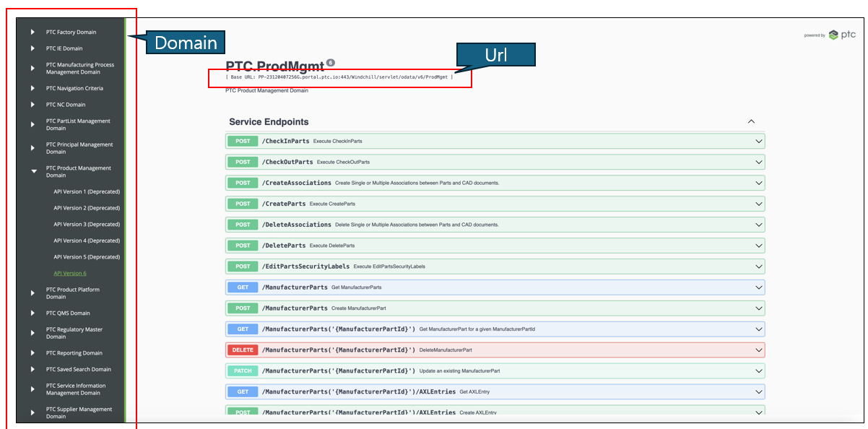Click PTC Navigation Criteria label

click(74, 88)
